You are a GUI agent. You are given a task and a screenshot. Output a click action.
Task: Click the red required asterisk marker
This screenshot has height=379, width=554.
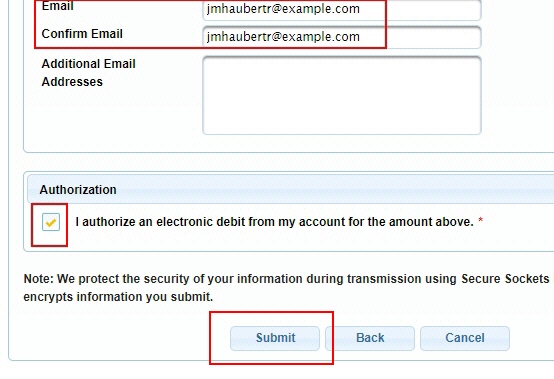point(481,220)
